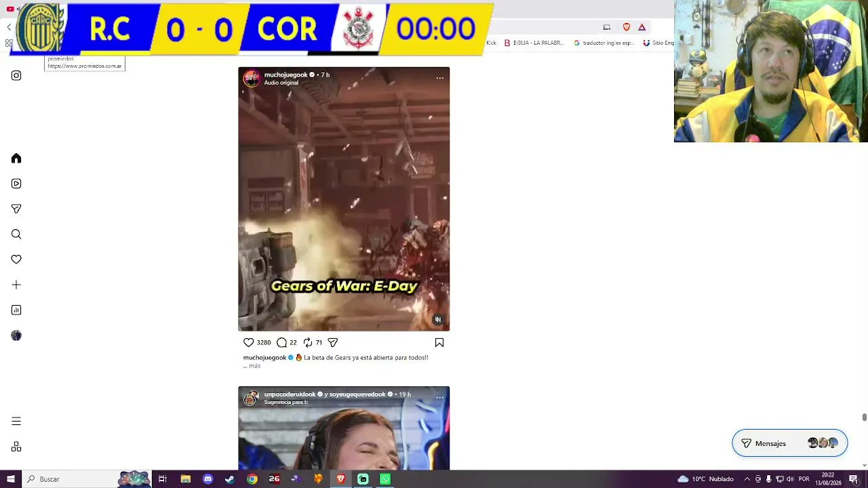The image size is (868, 488).
Task: Open Instagram direct messages from sidebar
Action: (16, 209)
